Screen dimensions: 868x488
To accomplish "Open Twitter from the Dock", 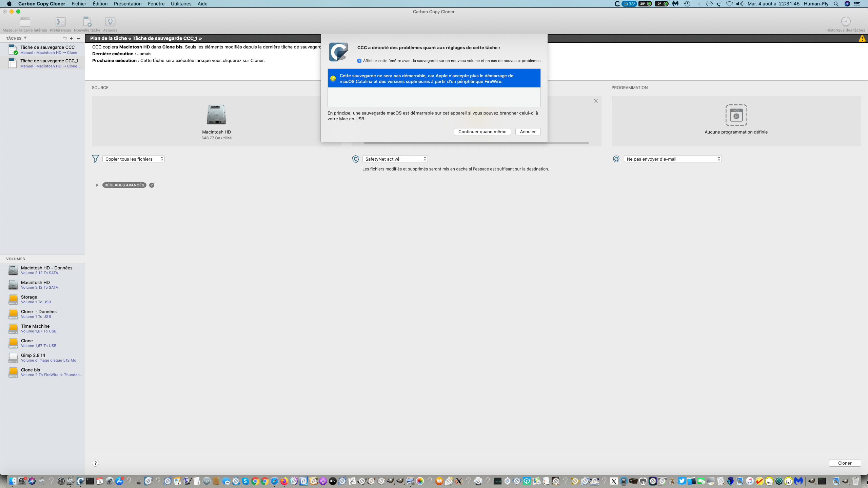I will coord(682,481).
